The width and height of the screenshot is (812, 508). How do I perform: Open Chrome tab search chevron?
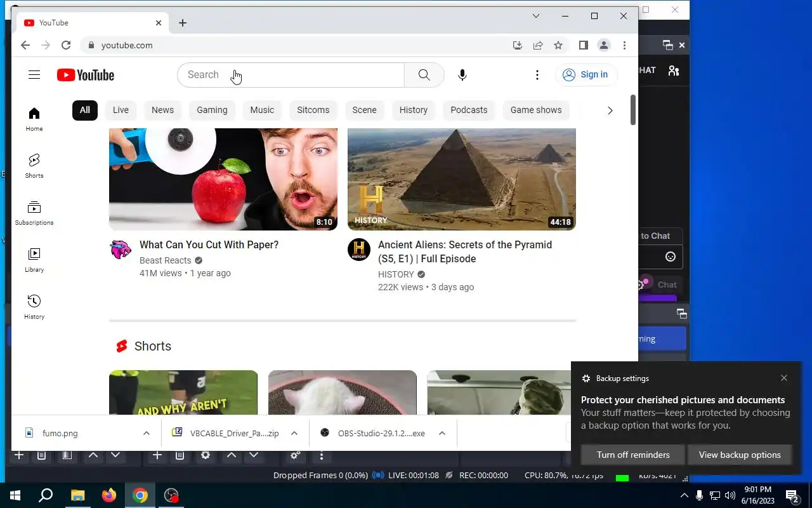(536, 16)
